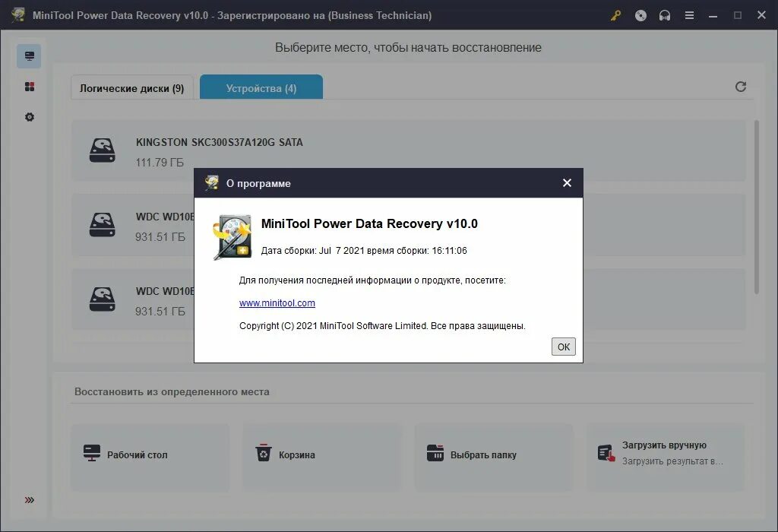
Task: Open Settings via the gear icon
Action: (29, 116)
